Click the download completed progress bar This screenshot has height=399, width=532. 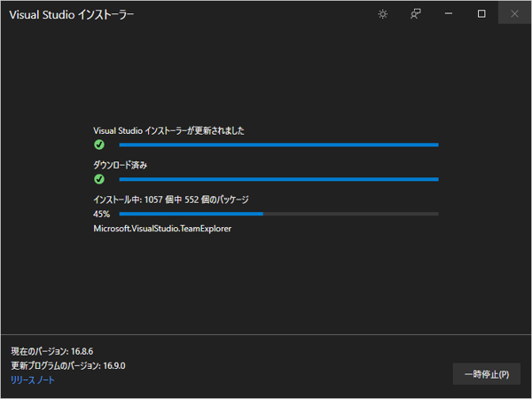click(279, 179)
